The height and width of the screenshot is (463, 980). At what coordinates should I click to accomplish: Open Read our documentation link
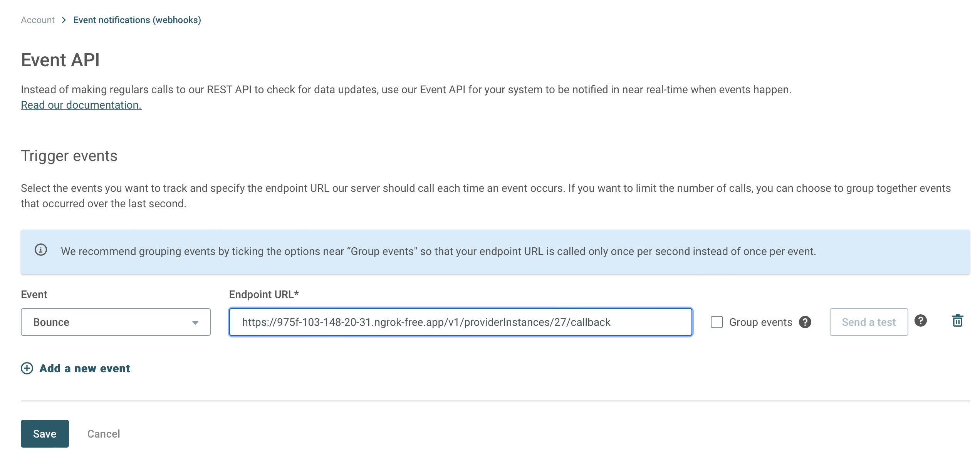point(81,105)
